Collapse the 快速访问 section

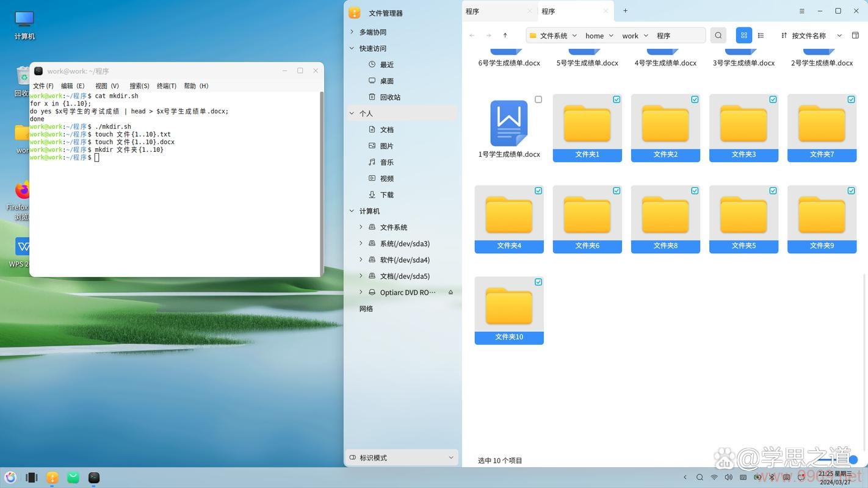(352, 48)
